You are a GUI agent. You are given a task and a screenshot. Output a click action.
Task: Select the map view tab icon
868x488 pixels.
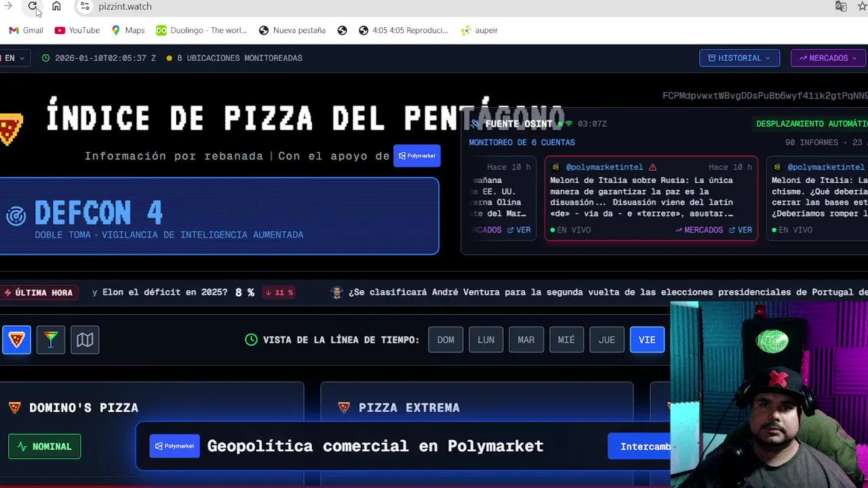(85, 340)
